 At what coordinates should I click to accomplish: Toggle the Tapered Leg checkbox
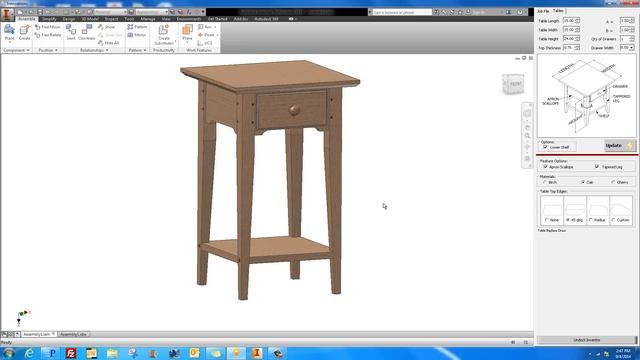[x=597, y=167]
